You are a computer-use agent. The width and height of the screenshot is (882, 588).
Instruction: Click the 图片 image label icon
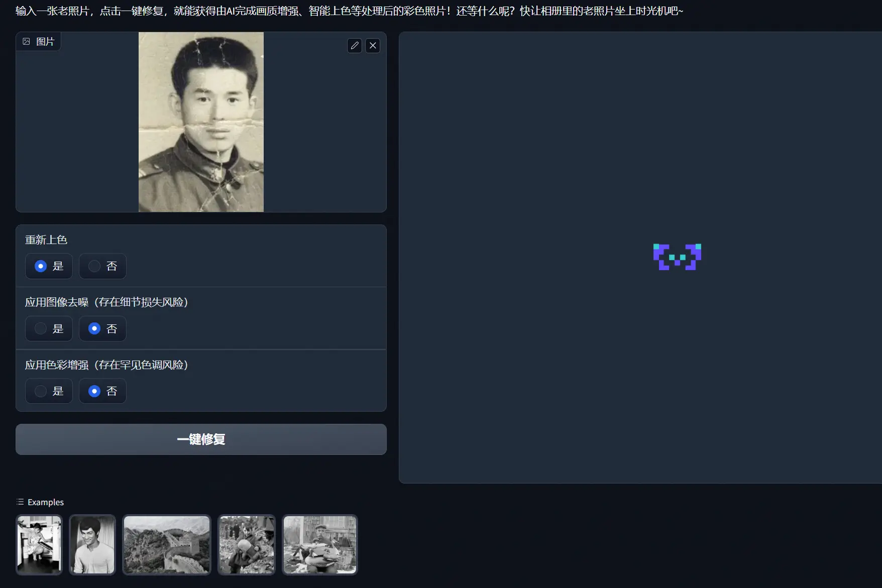tap(27, 42)
